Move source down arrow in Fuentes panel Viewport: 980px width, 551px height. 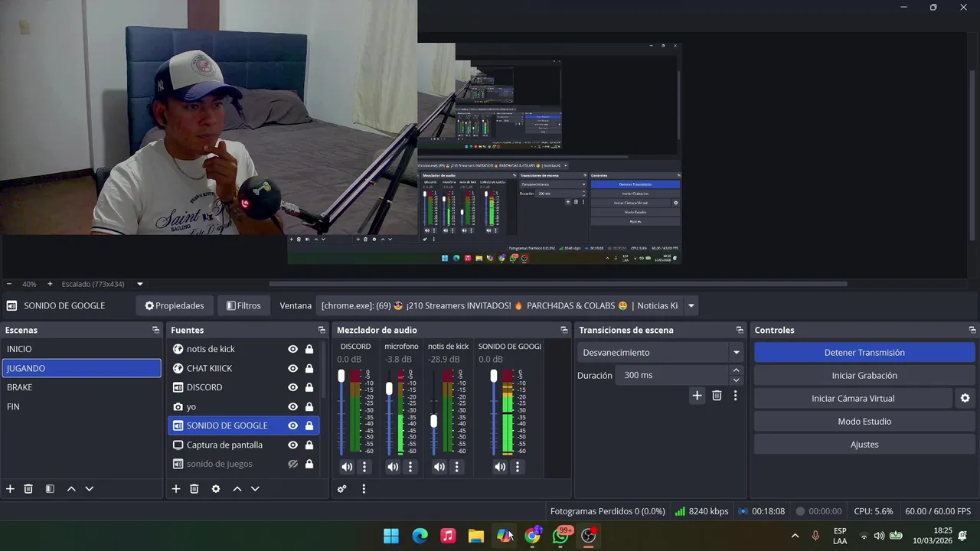256,489
